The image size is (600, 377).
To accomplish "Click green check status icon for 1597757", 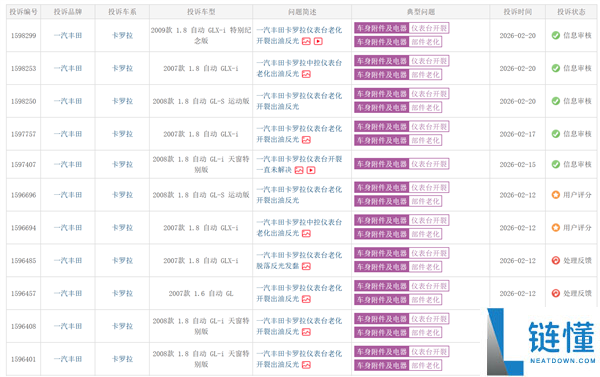I will [556, 134].
